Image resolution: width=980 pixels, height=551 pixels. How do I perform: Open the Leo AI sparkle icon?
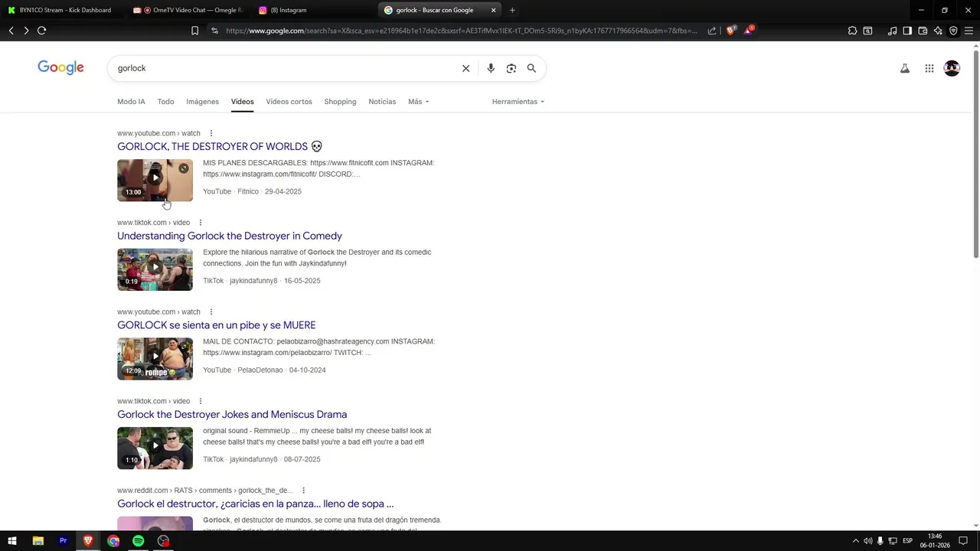pos(938,31)
